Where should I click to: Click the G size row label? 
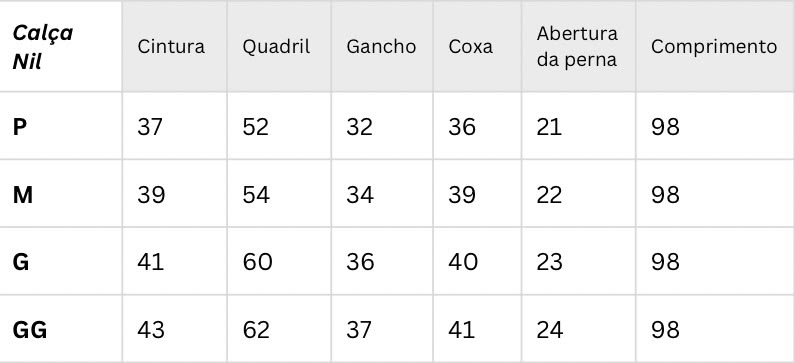[21, 262]
